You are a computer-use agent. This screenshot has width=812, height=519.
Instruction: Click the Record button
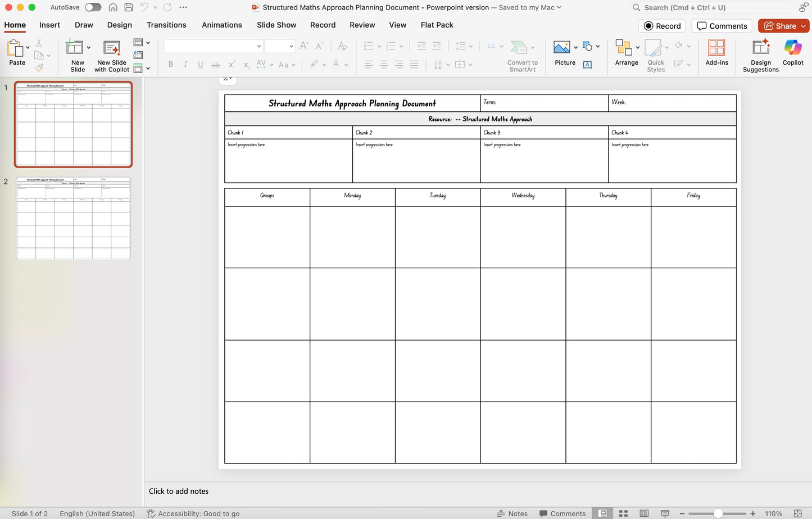(x=661, y=26)
